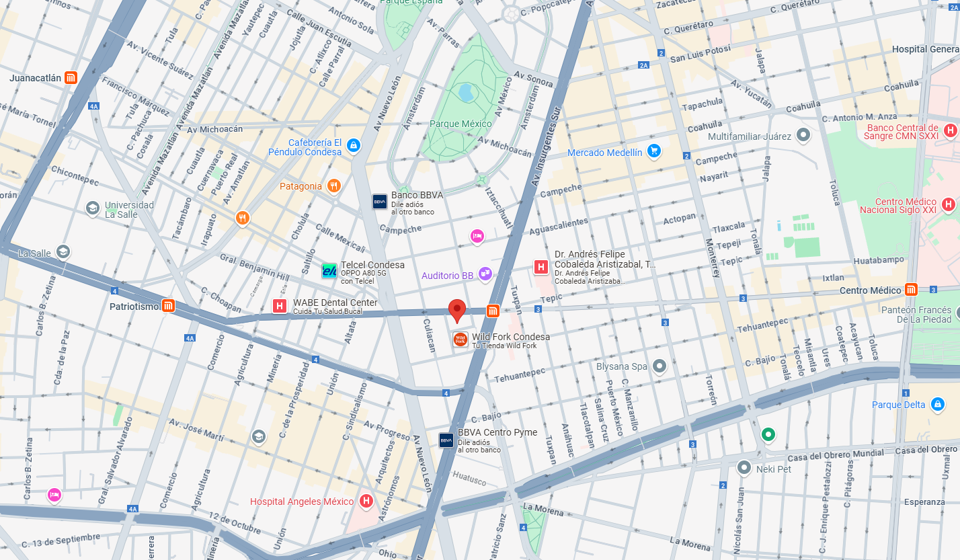Click the Dr. Andrés Felipe hospital icon
Screen dimensions: 960x560
click(541, 267)
